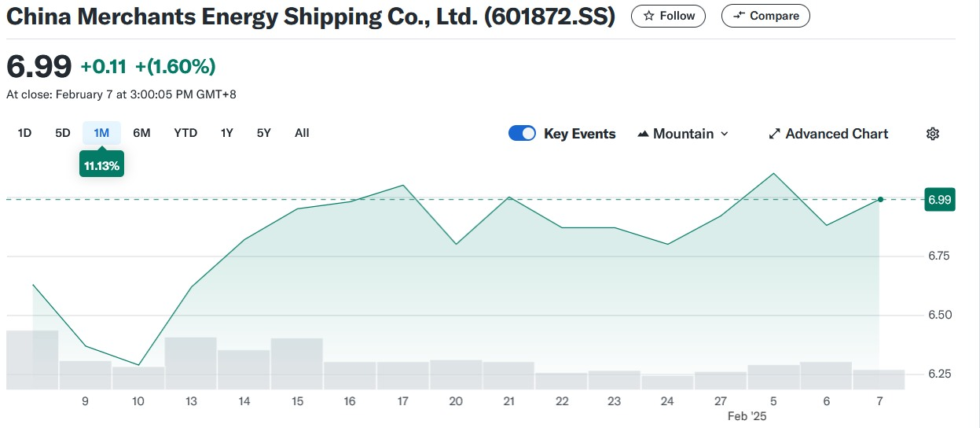Expand the Mountain chart type dropdown chevron
This screenshot has width=980, height=428.
tap(725, 134)
